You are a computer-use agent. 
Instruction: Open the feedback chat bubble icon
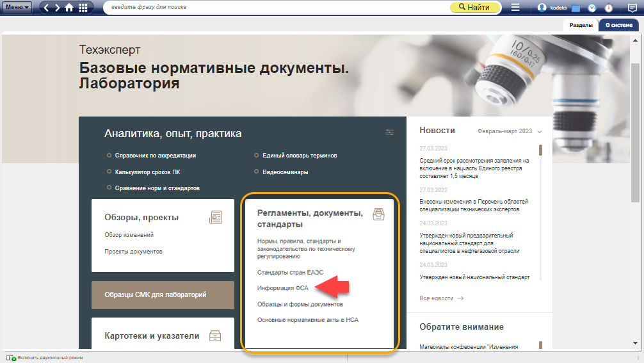pyautogui.click(x=632, y=8)
